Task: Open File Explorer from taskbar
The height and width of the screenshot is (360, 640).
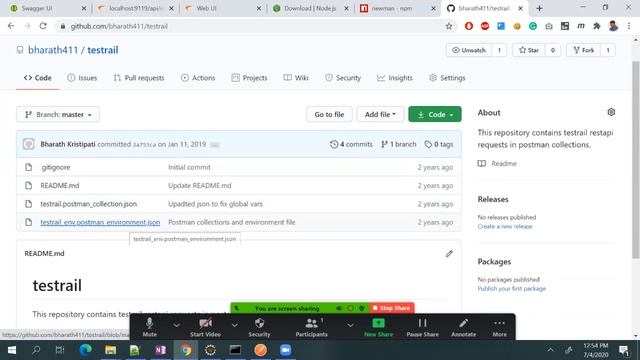Action: point(110,350)
